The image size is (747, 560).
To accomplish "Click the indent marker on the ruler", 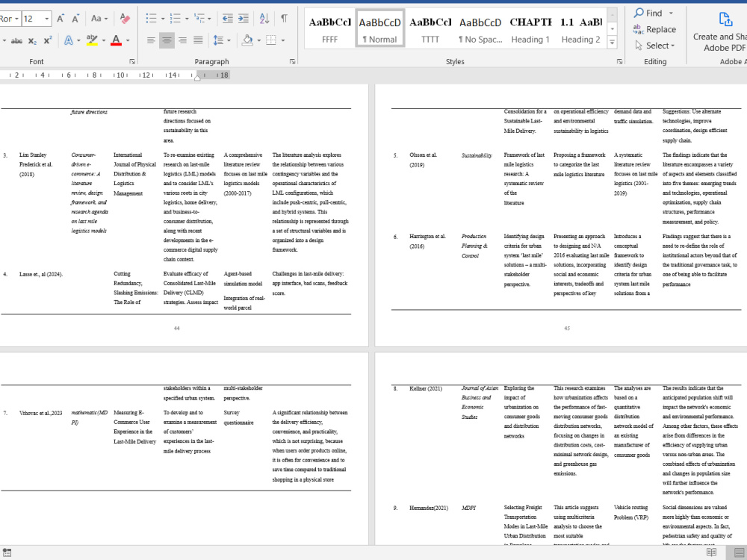I will [x=197, y=77].
